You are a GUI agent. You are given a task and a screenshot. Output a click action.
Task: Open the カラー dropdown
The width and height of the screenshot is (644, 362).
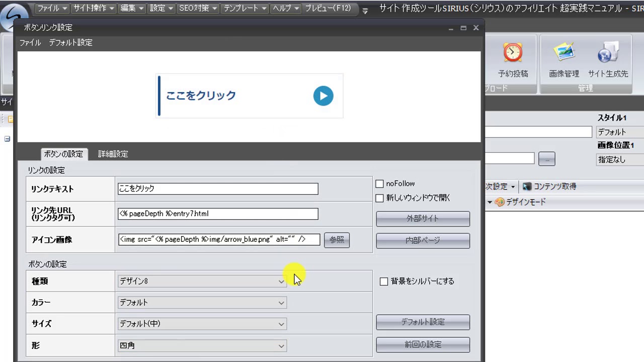(x=202, y=303)
